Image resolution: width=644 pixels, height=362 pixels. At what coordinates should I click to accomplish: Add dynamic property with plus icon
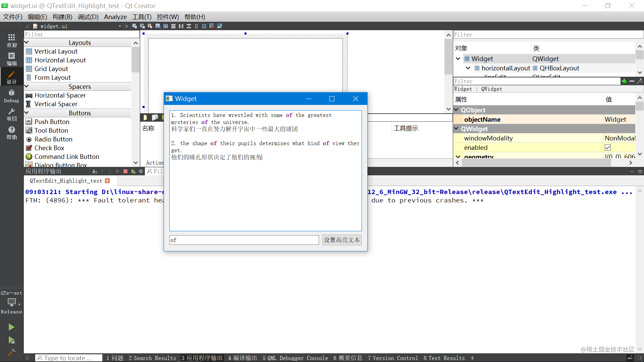[x=624, y=81]
